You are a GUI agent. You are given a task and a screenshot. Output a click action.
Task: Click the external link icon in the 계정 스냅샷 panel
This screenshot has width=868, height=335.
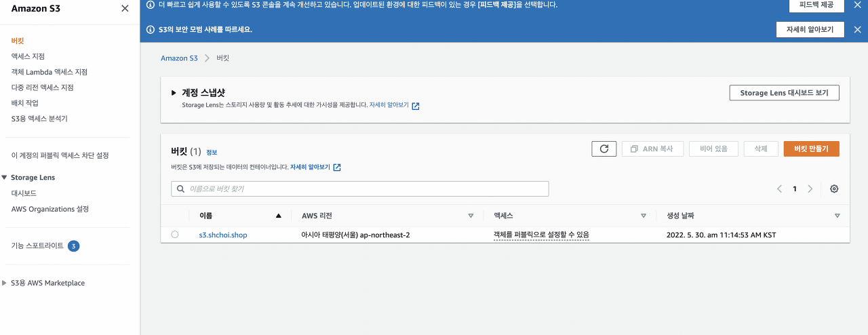tap(416, 106)
